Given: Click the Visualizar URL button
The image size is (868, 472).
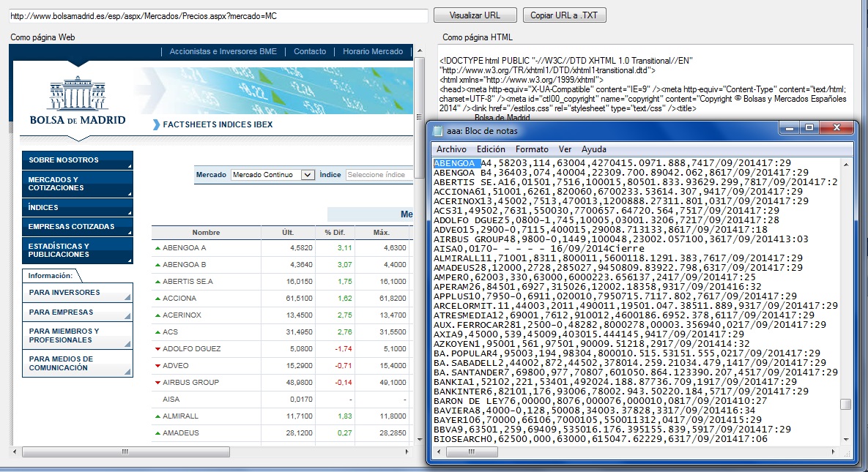Looking at the screenshot, I should tap(475, 15).
